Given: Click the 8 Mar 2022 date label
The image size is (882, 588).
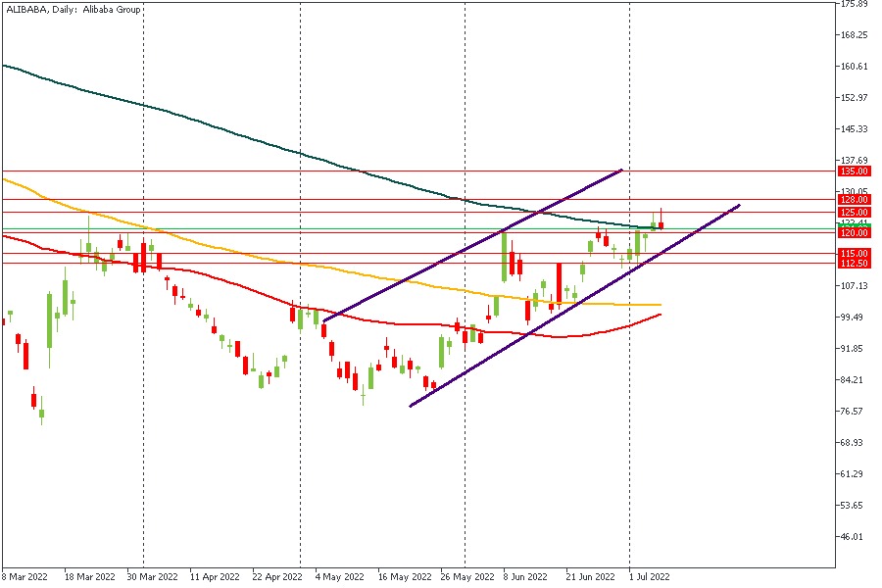Looking at the screenshot, I should (27, 578).
